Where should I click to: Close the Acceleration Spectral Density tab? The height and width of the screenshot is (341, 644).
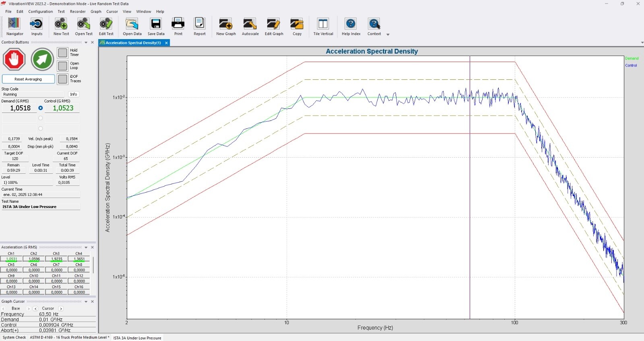166,43
